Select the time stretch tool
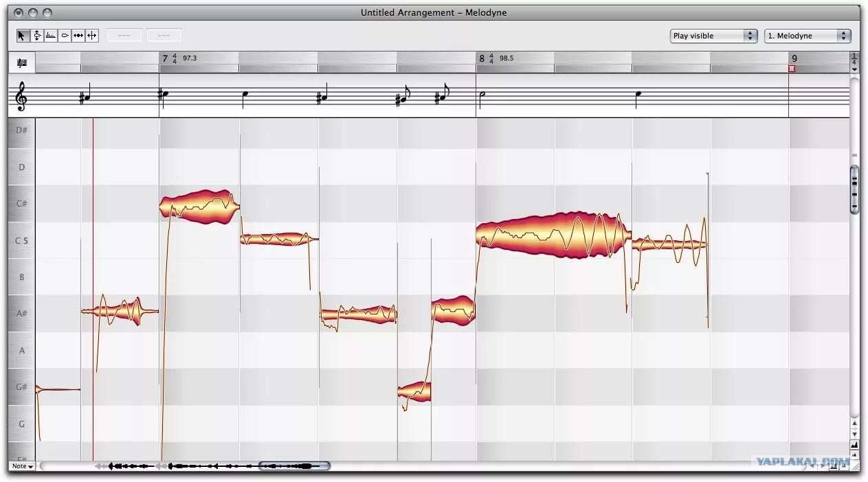 [x=78, y=35]
